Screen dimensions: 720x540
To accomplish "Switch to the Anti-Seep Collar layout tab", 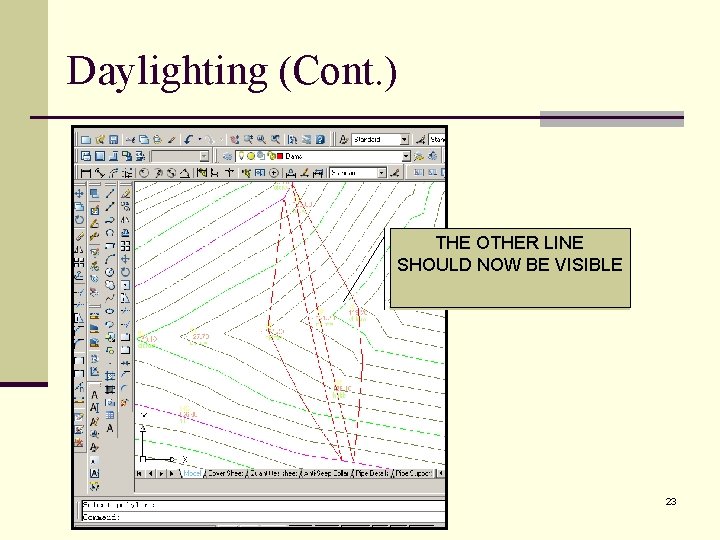I will [x=326, y=473].
